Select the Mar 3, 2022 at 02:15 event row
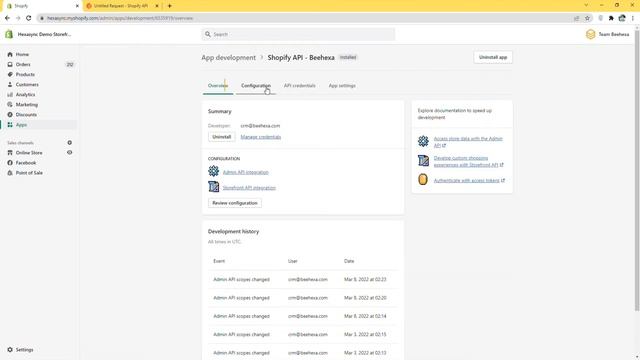The width and height of the screenshot is (640, 360). coord(303,335)
